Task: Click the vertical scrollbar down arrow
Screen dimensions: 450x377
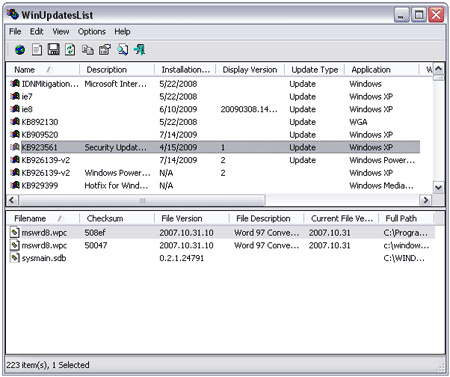Action: pyautogui.click(x=439, y=187)
